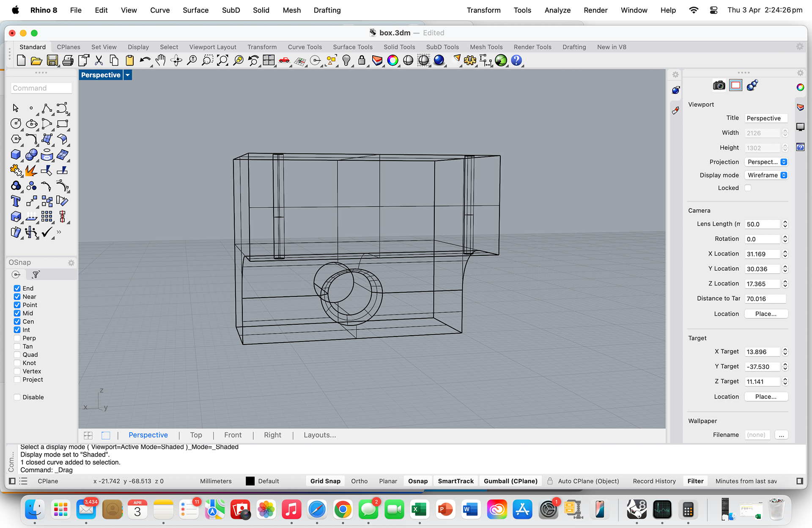
Task: Select the blue Box solid tool
Action: (16, 155)
